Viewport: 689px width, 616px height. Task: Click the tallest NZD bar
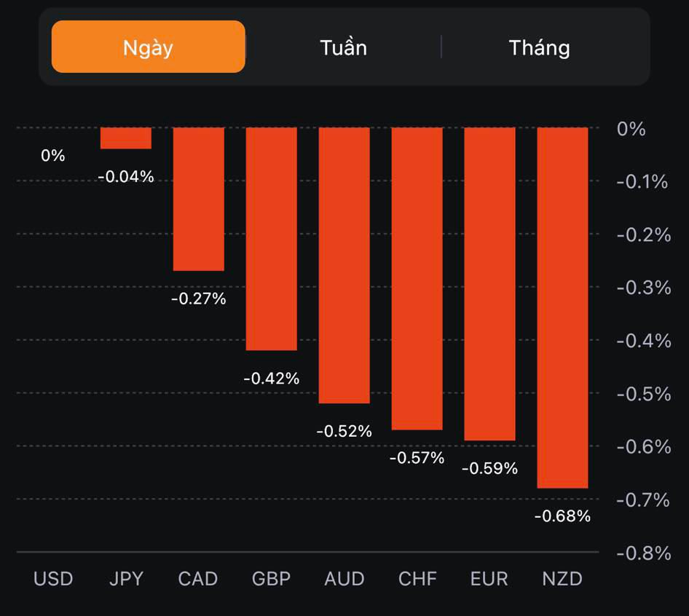562,307
